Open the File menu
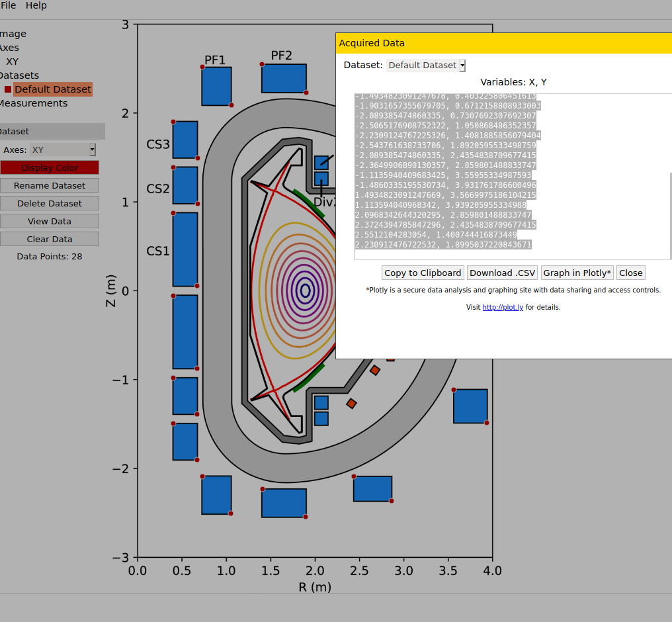Screen dimensions: 672x622 pyautogui.click(x=8, y=5)
